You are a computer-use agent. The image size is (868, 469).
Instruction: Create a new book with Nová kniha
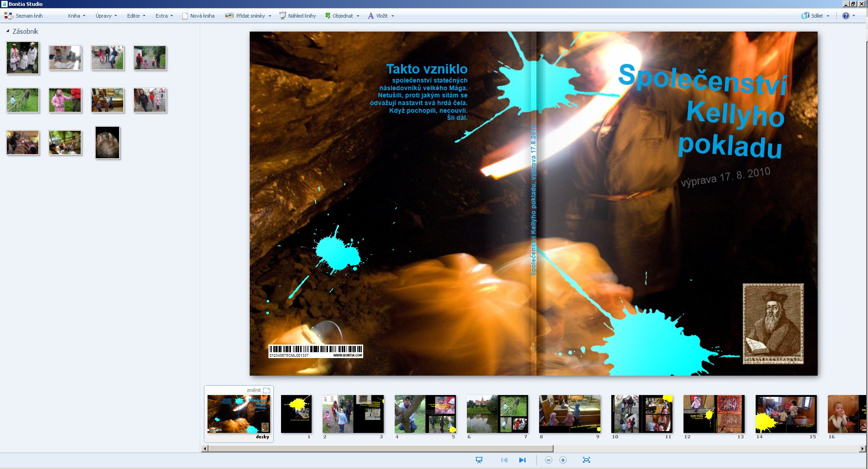[x=198, y=16]
